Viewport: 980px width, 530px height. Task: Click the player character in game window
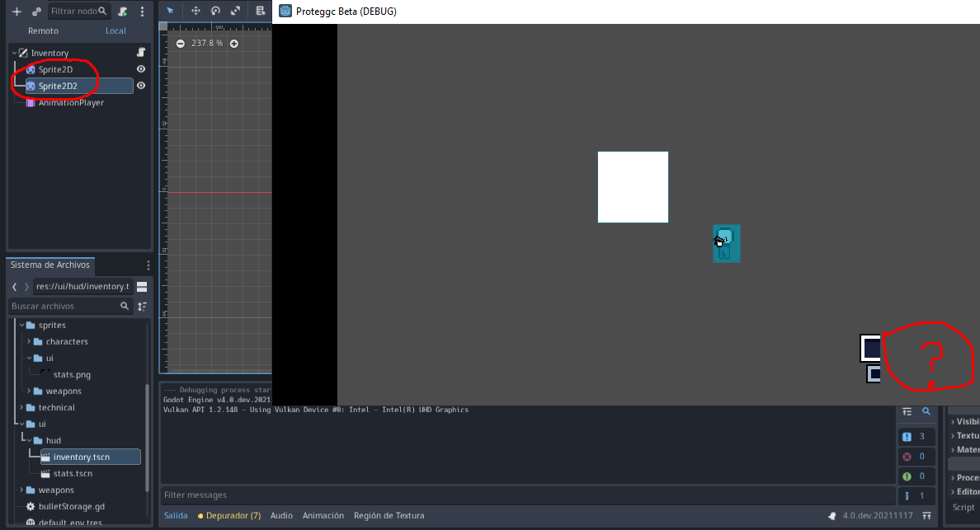(x=726, y=243)
